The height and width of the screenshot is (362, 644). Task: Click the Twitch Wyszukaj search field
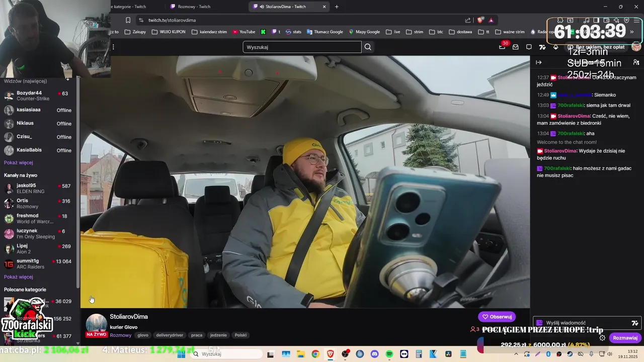[302, 47]
